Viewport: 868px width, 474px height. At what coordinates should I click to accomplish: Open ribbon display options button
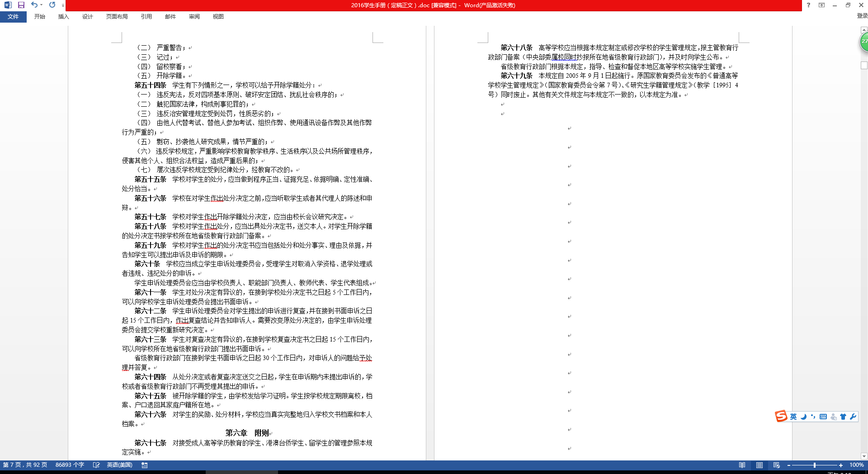click(x=821, y=5)
